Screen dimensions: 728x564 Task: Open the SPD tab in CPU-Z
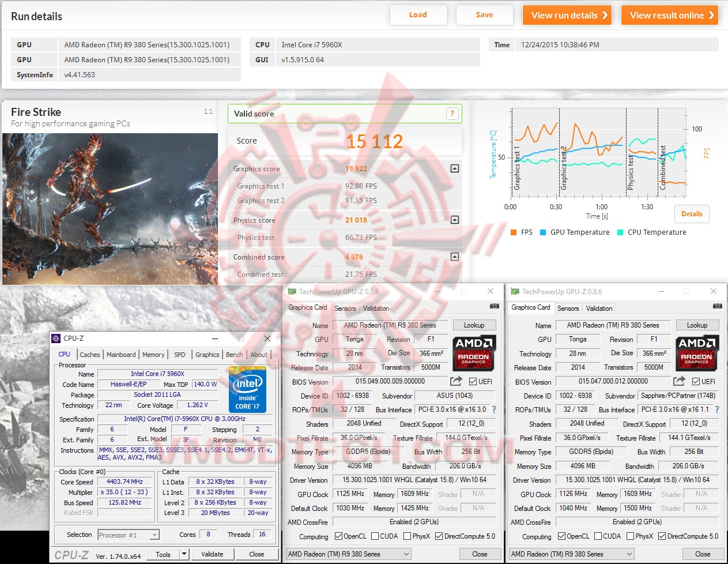180,355
